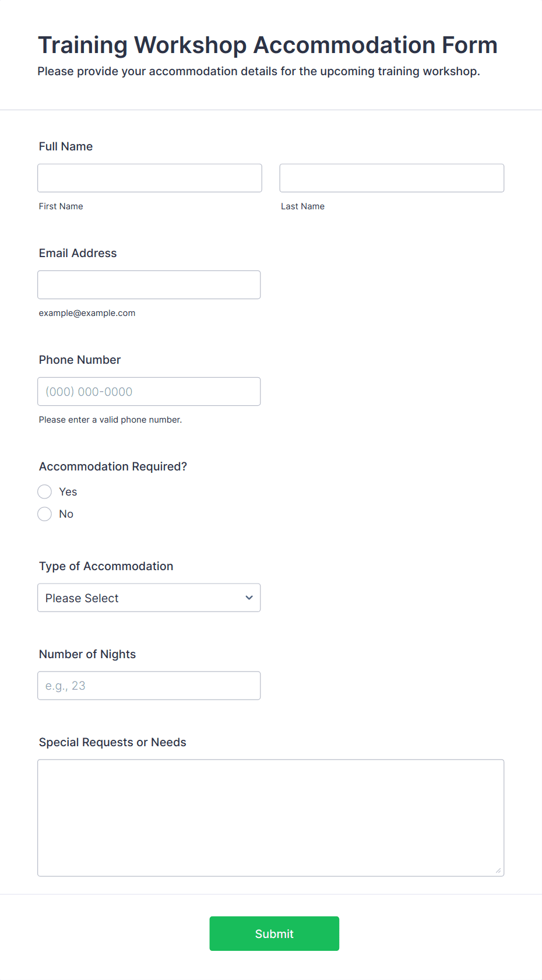Click the Last Name input field
This screenshot has height=980, width=542.
coord(392,178)
